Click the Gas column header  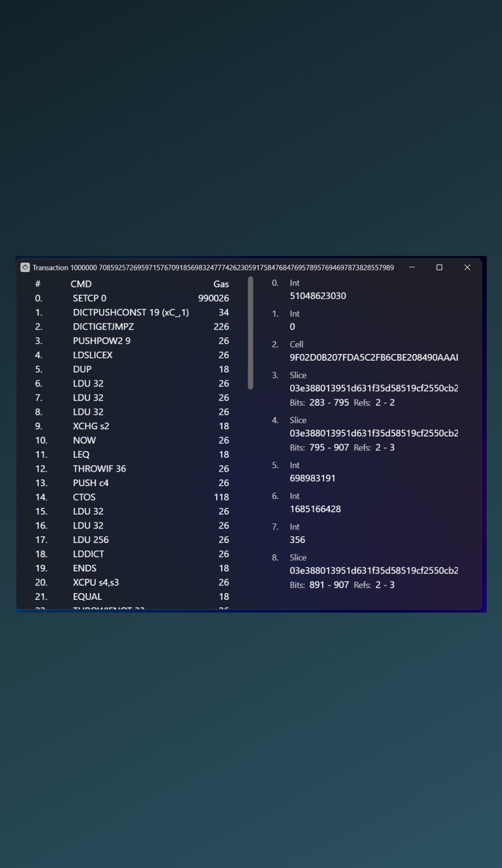221,284
